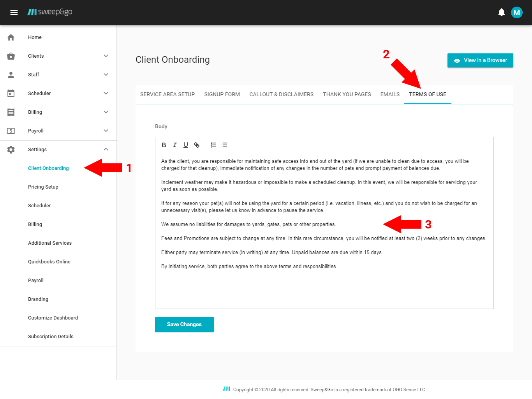Underline text using the editor toolbar

coord(186,145)
